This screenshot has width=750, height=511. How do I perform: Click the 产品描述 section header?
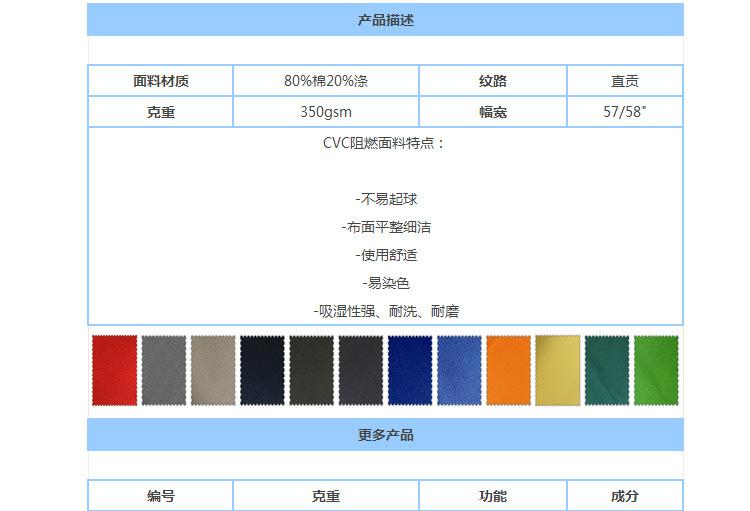386,20
